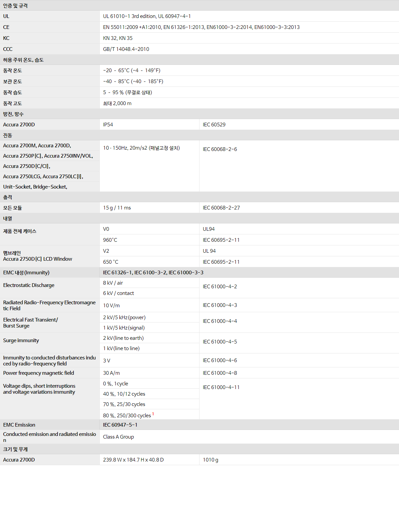Select the 보관 온도 value '-40 - 85°C'
Viewport: 399px width, 532px height.
click(133, 81)
